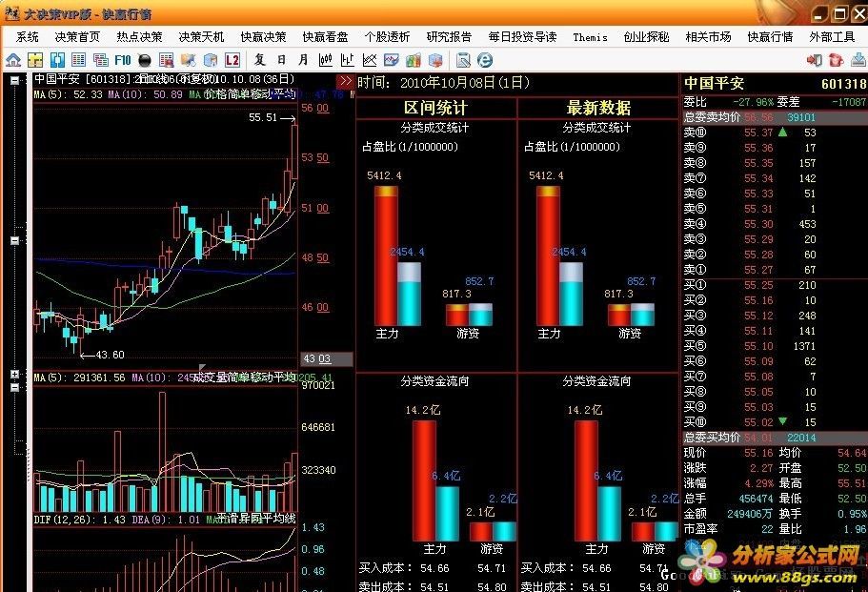Screen dimensions: 868x592
Task: Open the Themis menu
Action: pos(590,37)
